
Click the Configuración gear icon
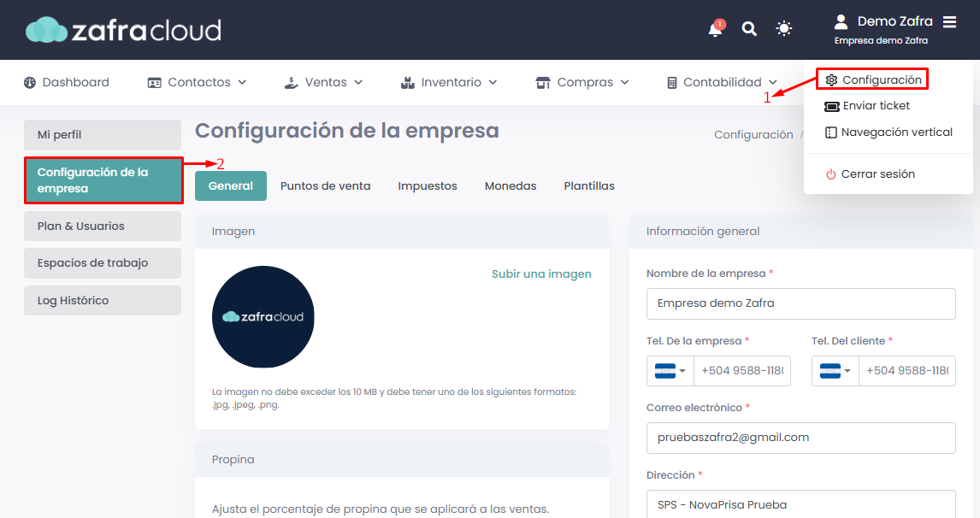[x=831, y=80]
